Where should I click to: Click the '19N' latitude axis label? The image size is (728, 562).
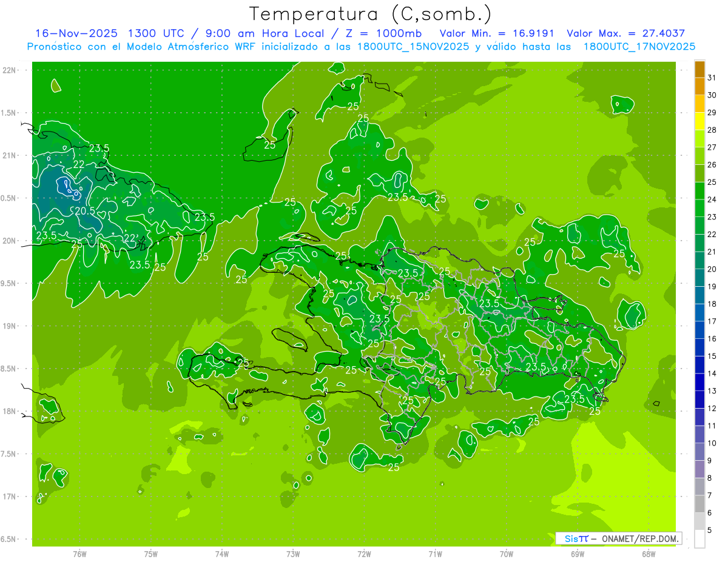10,326
